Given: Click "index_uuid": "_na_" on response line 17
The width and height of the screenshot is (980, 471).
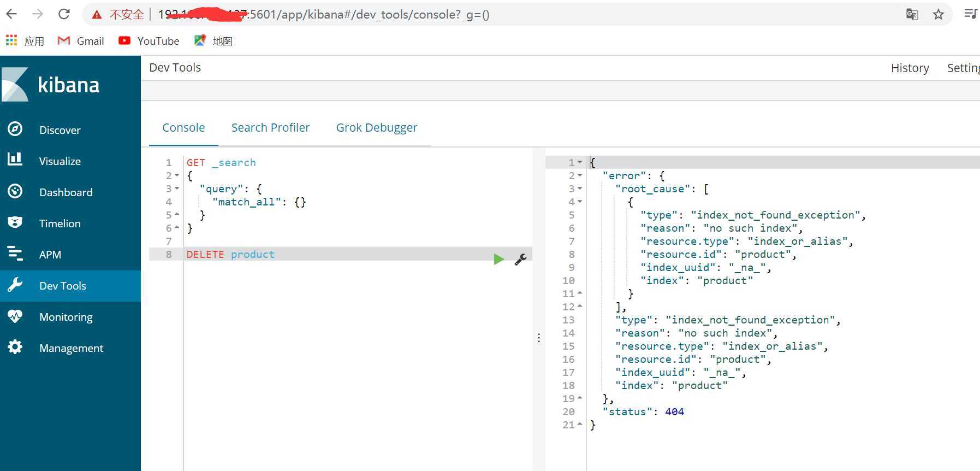Looking at the screenshot, I should 680,372.
